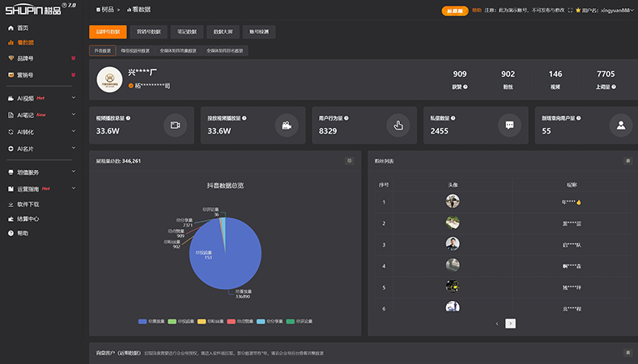Switch to the 营销号数据 tab
Screen dimensions: 638x364
tap(148, 32)
